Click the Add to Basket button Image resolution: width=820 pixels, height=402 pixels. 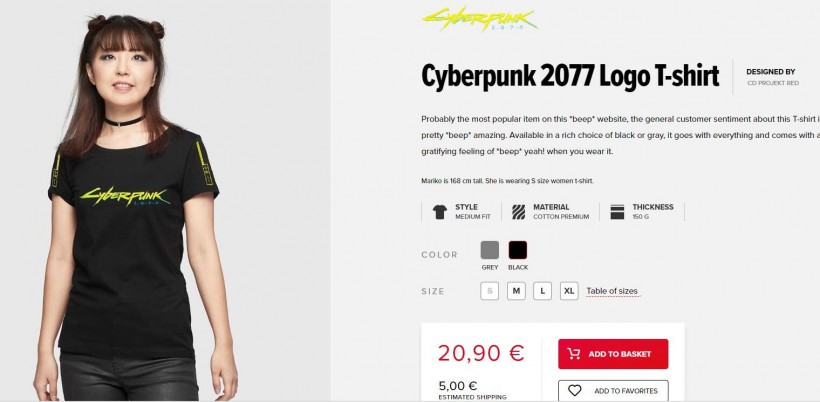click(x=613, y=354)
